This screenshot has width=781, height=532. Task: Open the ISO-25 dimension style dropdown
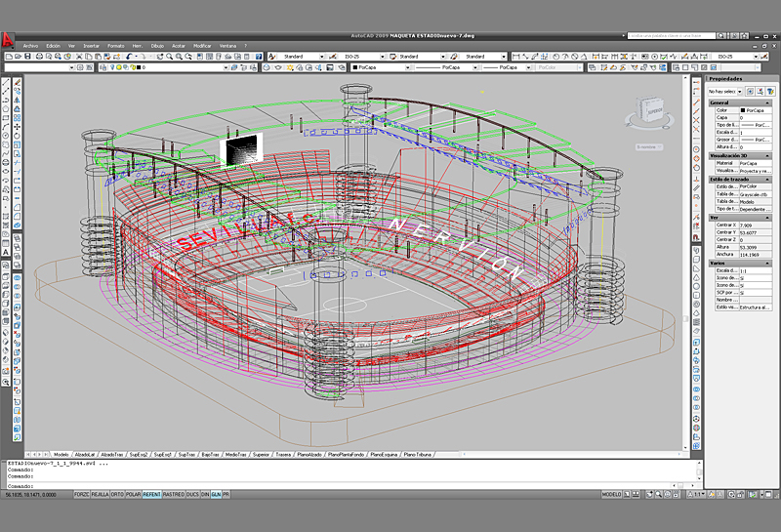[383, 57]
